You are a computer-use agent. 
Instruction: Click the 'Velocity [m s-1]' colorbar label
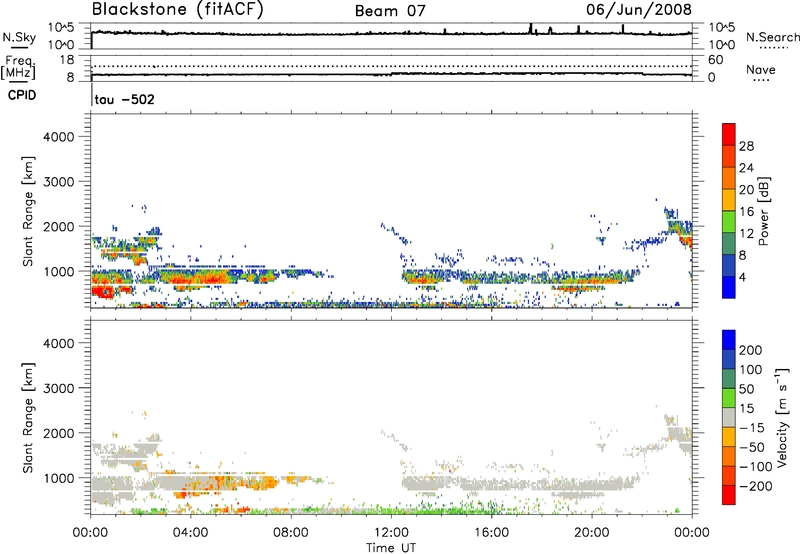pos(782,417)
